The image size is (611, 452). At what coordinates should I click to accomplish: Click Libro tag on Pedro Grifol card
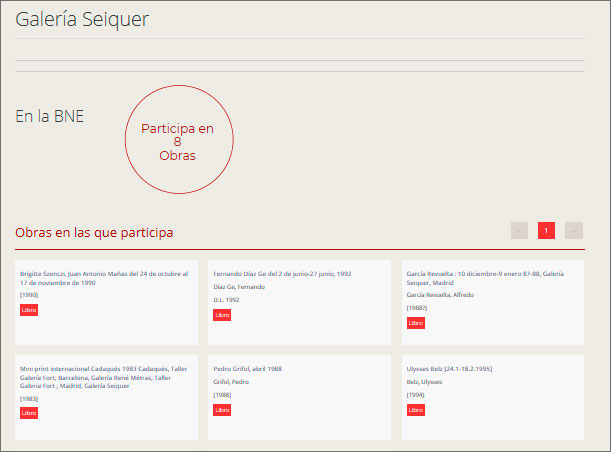222,410
